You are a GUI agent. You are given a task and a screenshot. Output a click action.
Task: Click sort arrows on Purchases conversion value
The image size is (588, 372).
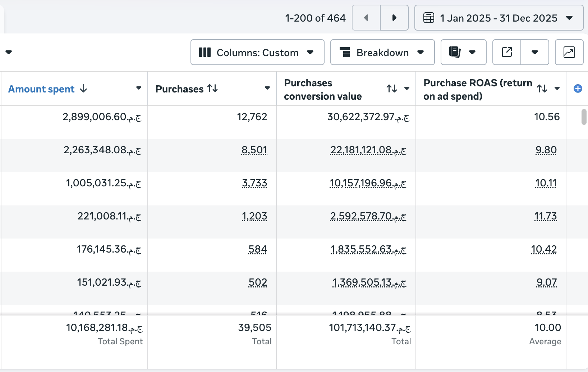[x=392, y=89]
